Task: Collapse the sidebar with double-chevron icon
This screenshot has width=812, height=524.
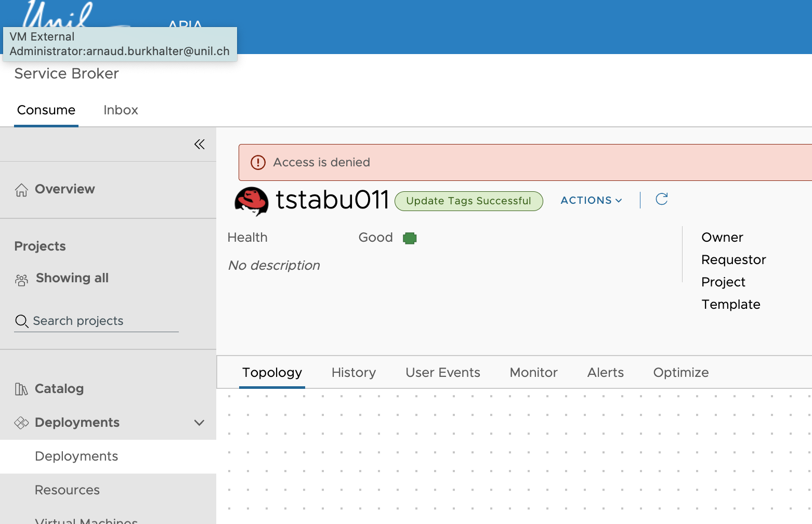Action: click(x=199, y=145)
